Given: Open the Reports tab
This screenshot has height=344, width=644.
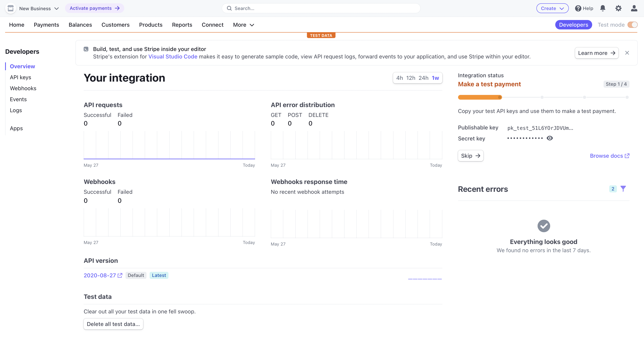Looking at the screenshot, I should coord(182,25).
